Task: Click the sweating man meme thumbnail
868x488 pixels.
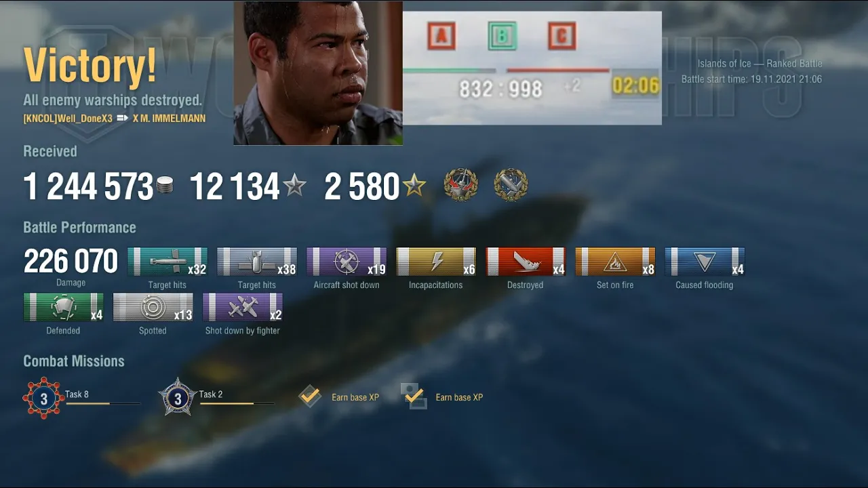Action: [318, 73]
